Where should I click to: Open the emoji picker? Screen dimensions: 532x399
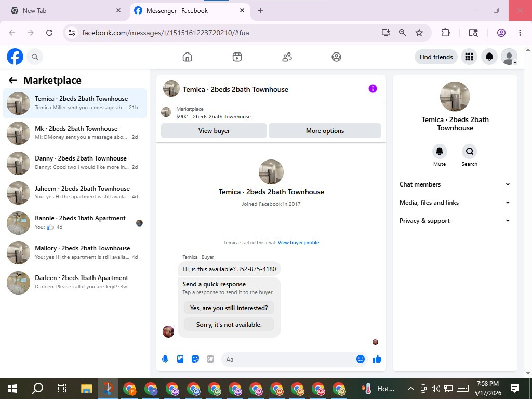(361, 359)
